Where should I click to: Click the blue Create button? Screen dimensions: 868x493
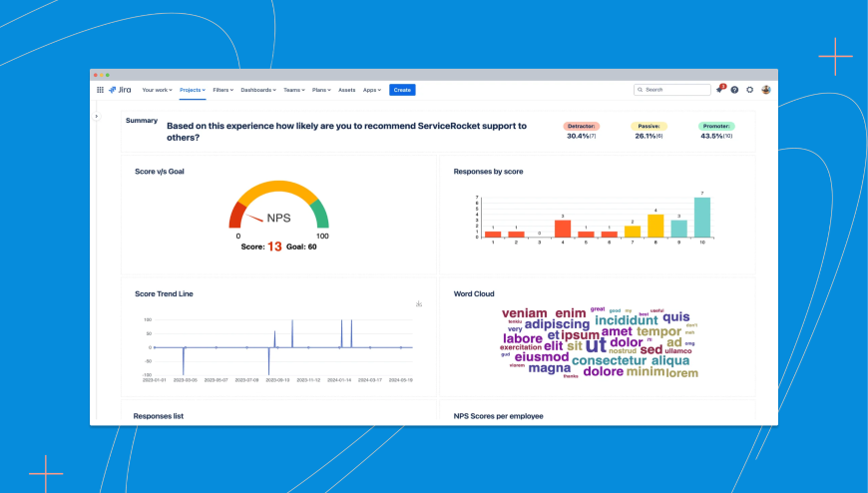point(402,90)
